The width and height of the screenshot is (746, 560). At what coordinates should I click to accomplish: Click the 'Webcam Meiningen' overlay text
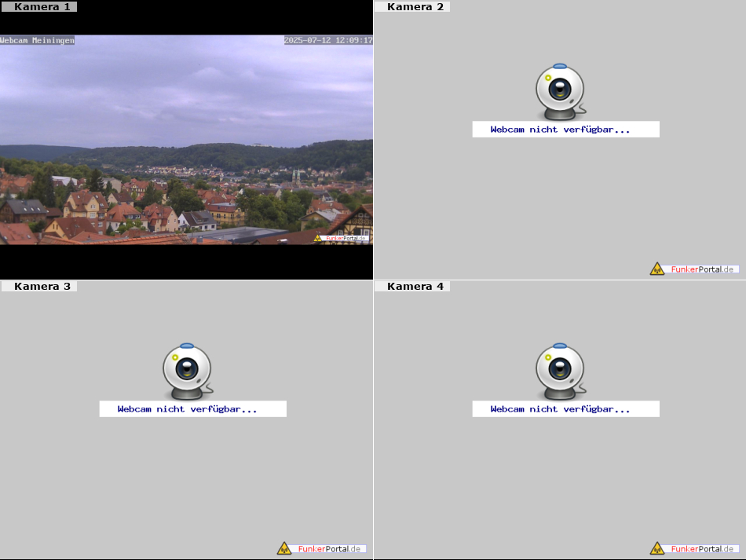coord(37,40)
